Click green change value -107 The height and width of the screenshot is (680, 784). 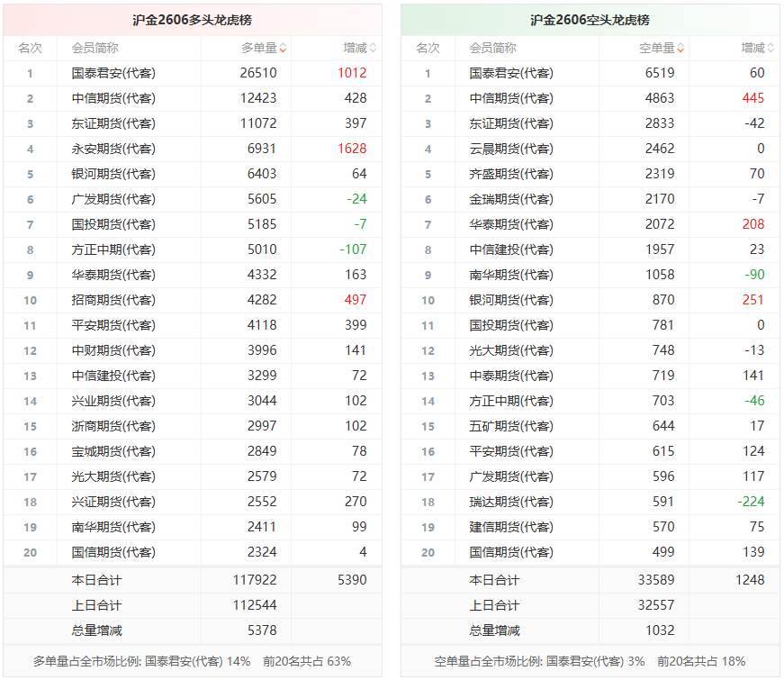(x=353, y=249)
